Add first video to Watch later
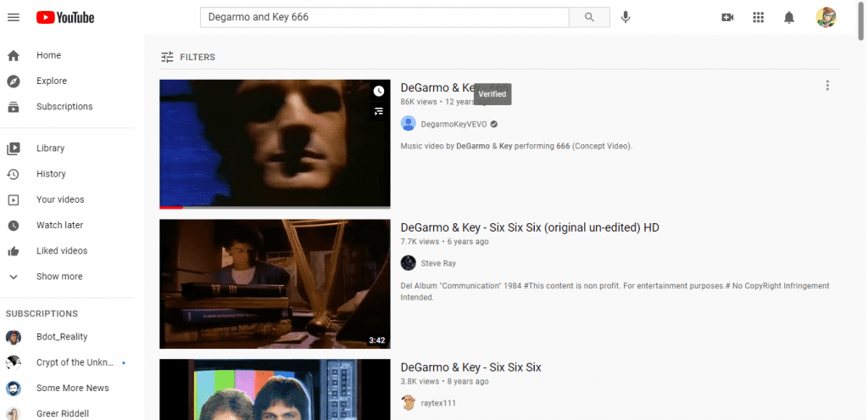This screenshot has height=420, width=868. coord(379,91)
